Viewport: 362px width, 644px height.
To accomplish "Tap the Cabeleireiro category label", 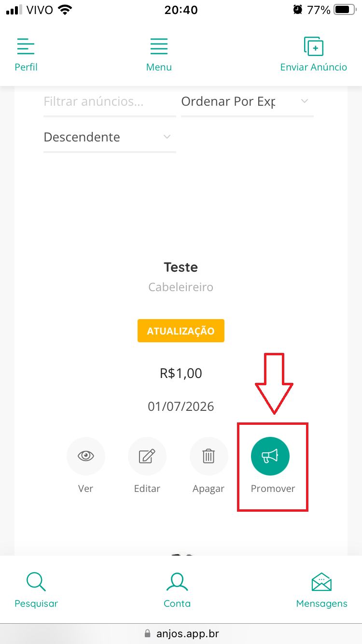I will pyautogui.click(x=181, y=287).
